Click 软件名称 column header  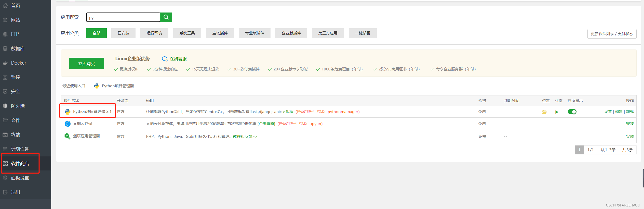(71, 101)
